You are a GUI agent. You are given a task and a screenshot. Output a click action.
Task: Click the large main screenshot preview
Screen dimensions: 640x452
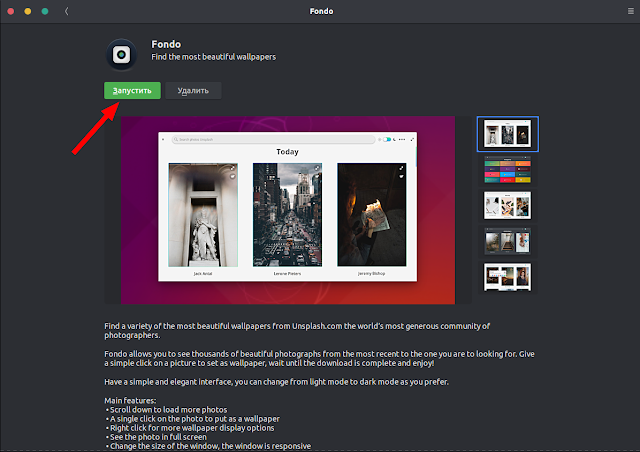point(288,210)
